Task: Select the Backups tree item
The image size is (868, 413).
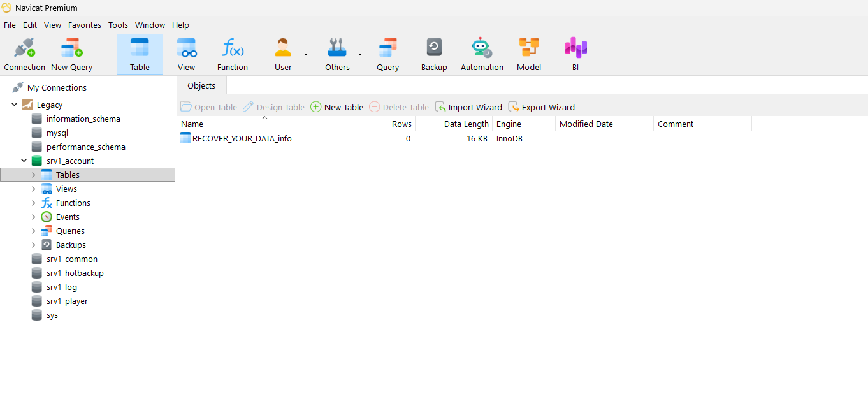Action: point(71,245)
